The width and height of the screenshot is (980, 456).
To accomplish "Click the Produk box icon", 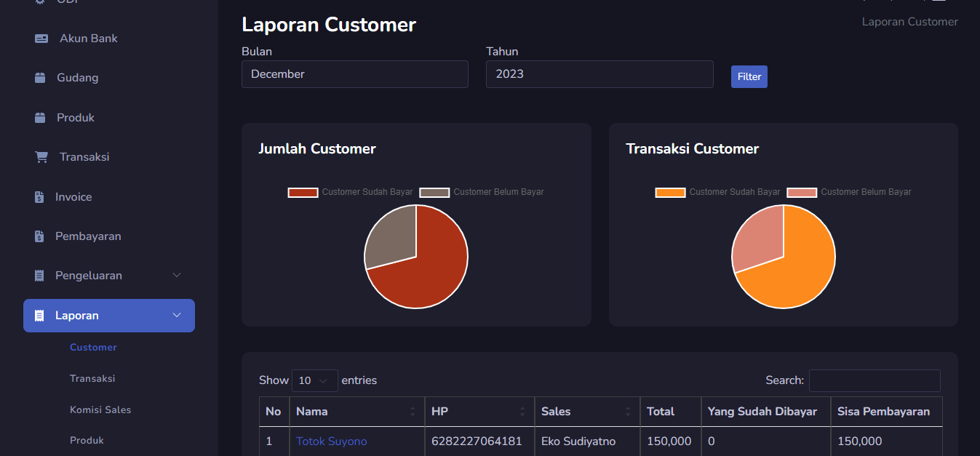I will coord(40,118).
